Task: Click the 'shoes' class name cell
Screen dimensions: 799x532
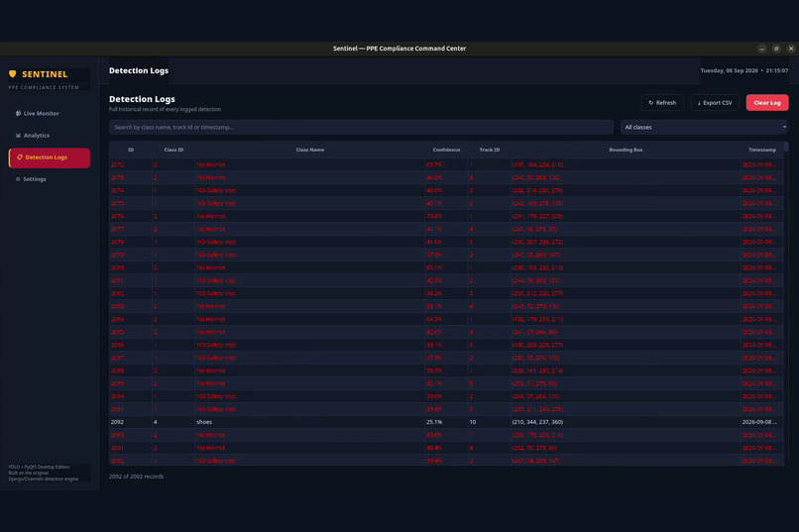Action: (x=310, y=422)
